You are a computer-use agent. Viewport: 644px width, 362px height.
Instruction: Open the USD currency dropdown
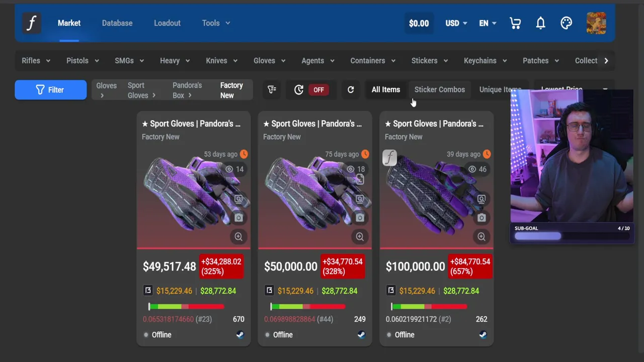tap(456, 23)
